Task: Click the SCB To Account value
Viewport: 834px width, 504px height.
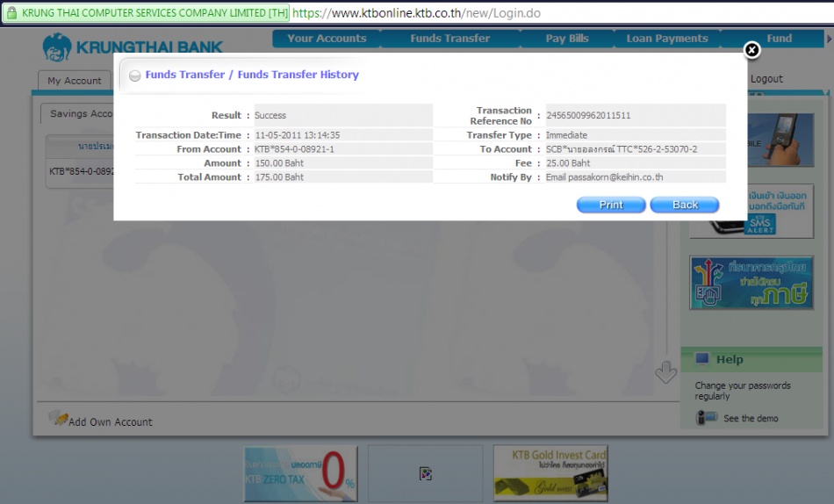Action: (x=622, y=149)
